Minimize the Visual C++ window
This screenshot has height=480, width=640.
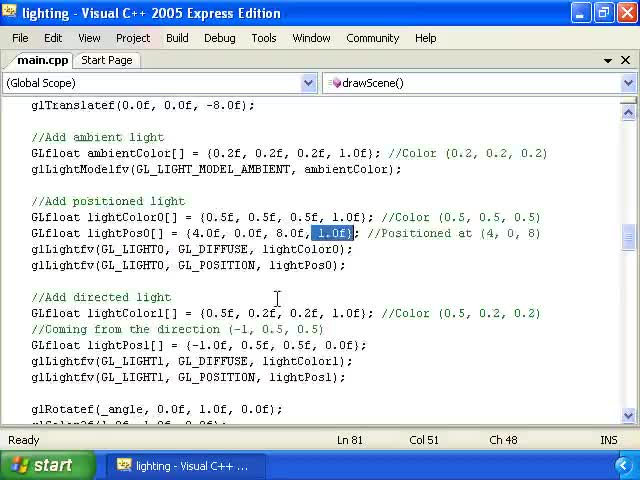[580, 13]
